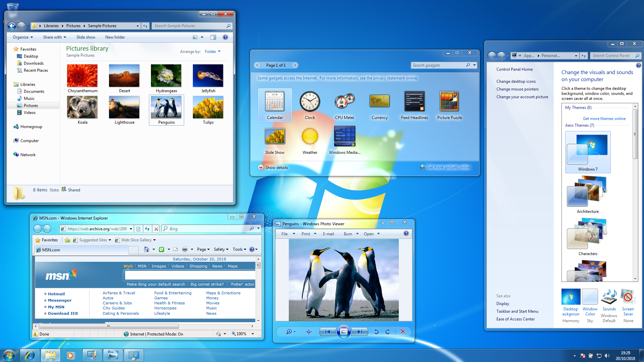Click the Picture Puzzle gadget icon

[449, 102]
